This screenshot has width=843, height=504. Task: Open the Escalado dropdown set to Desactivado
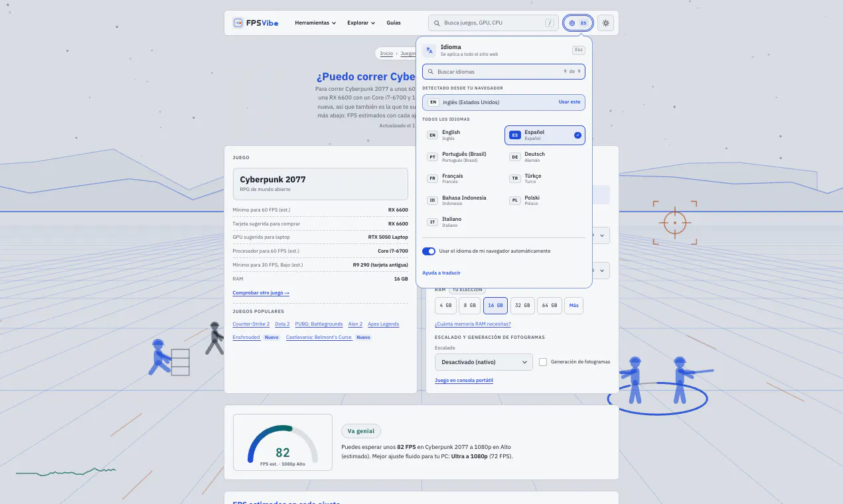coord(483,362)
